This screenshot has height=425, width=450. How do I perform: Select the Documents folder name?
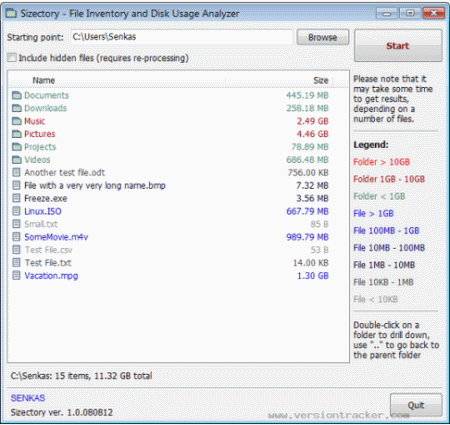coord(47,95)
